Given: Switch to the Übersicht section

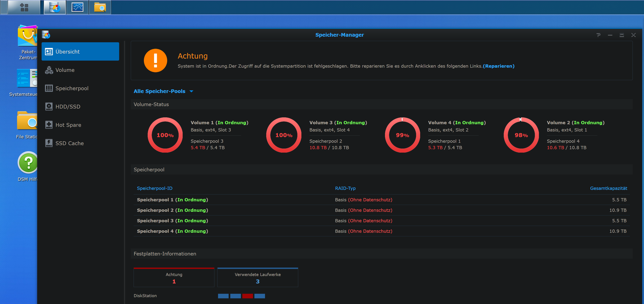Looking at the screenshot, I should (68, 51).
